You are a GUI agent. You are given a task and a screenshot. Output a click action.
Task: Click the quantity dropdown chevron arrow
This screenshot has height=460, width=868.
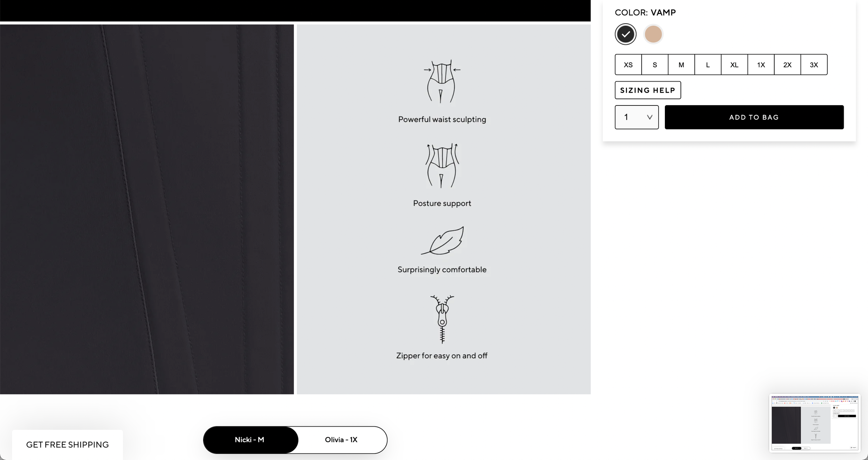tap(650, 117)
